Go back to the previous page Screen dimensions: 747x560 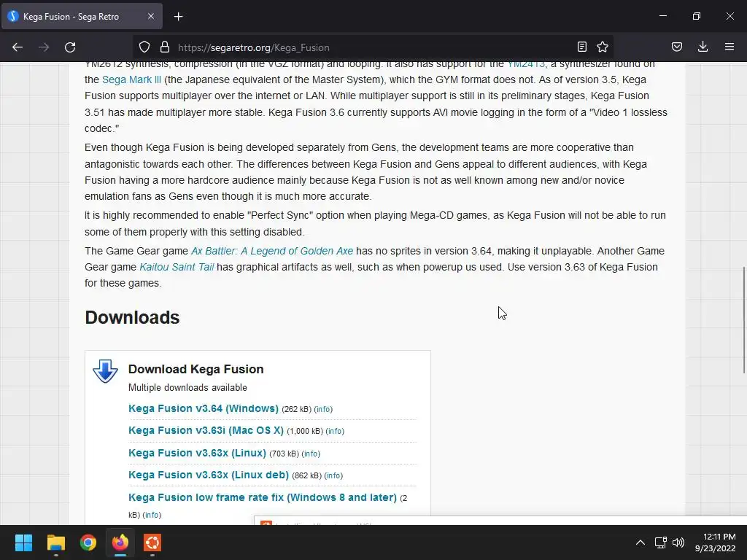click(18, 47)
